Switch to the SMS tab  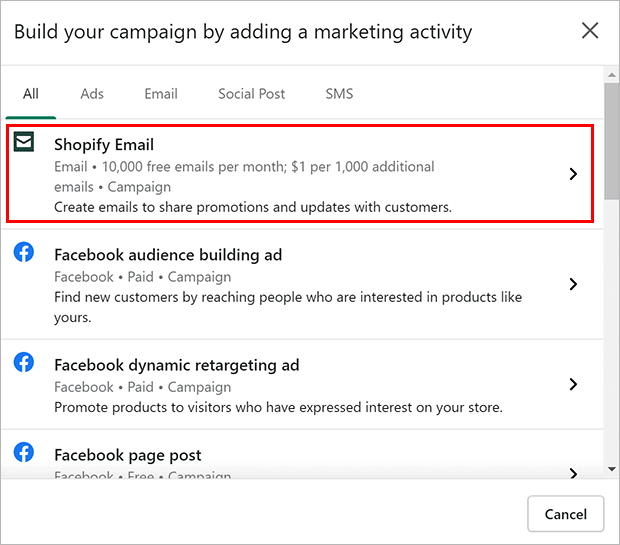point(339,94)
